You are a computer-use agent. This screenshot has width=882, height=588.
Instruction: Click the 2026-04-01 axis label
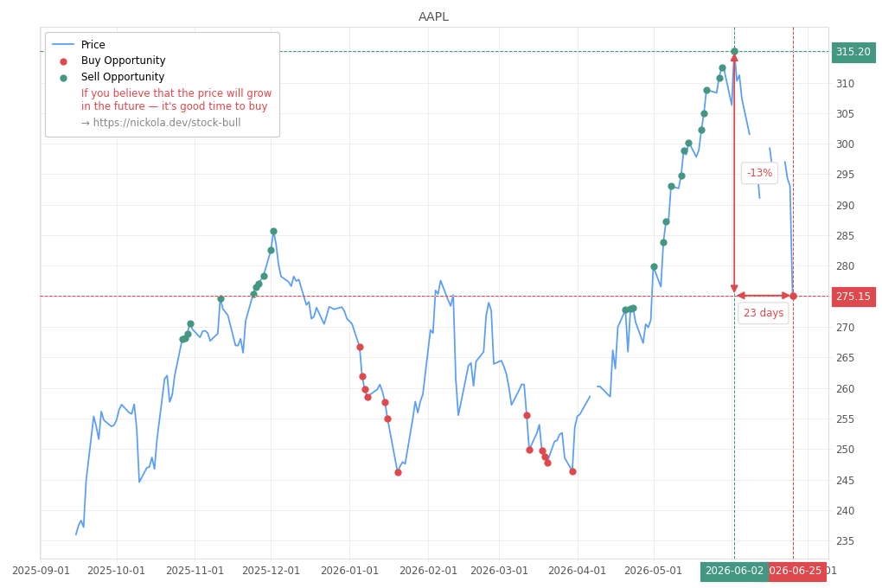[577, 571]
